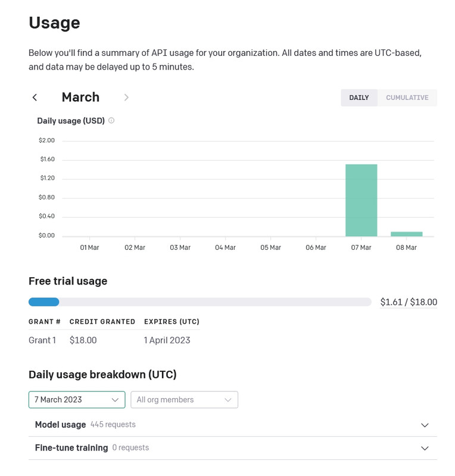This screenshot has height=476, width=455.
Task: Click the chevron at Fine-tune training row end
Action: 425,449
